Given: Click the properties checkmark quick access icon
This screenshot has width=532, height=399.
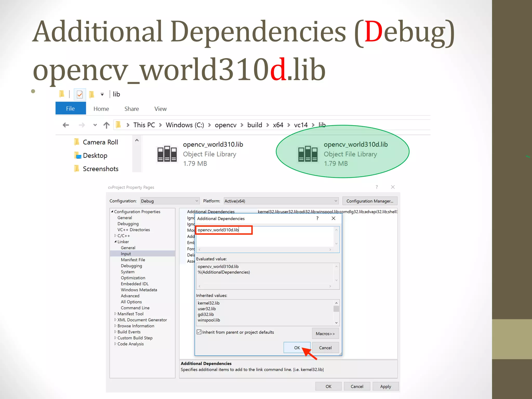Looking at the screenshot, I should 80,94.
